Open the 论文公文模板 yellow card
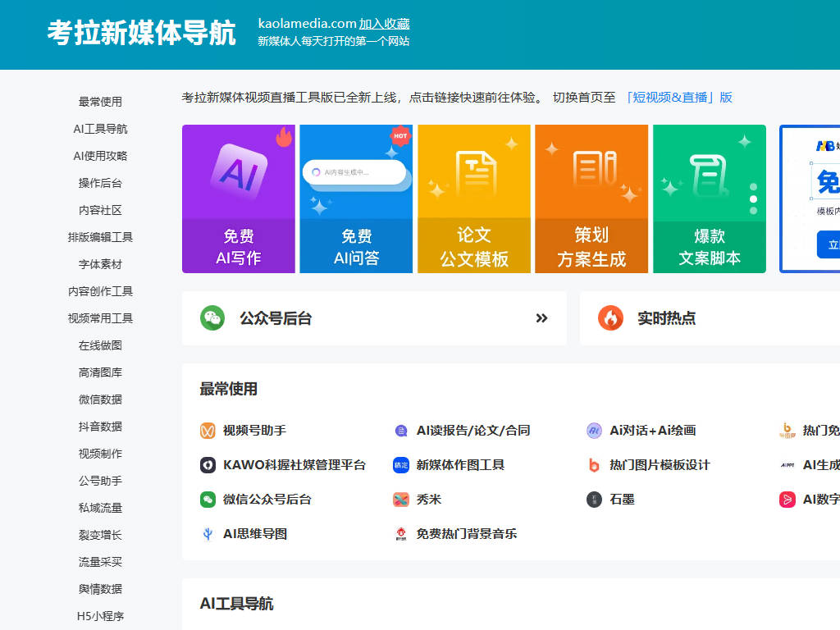The height and width of the screenshot is (630, 840). [473, 199]
